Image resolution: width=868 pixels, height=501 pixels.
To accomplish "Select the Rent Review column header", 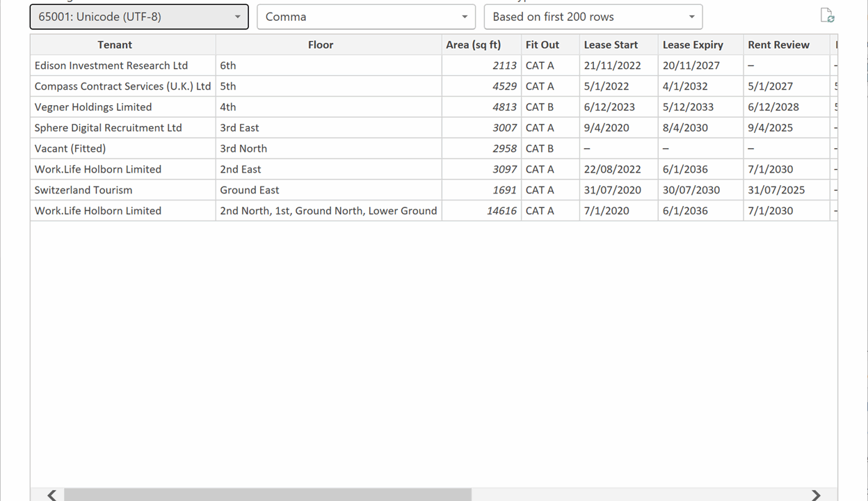I will (x=786, y=45).
